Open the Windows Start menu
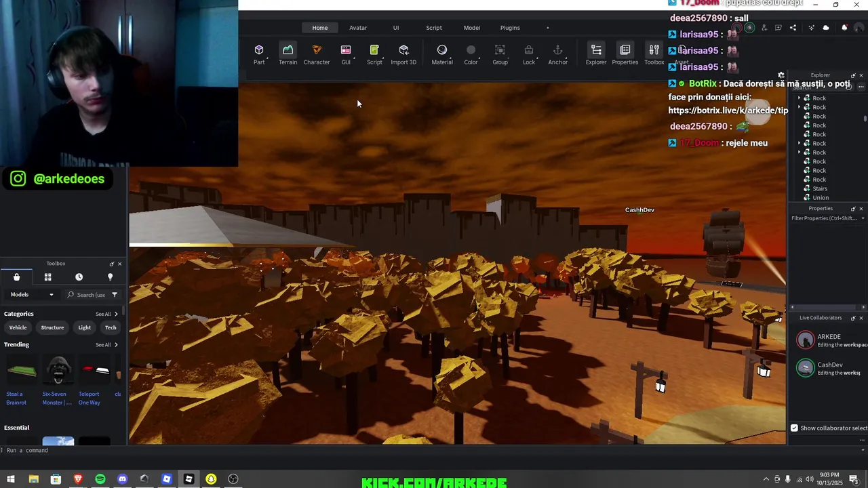 click(x=11, y=479)
